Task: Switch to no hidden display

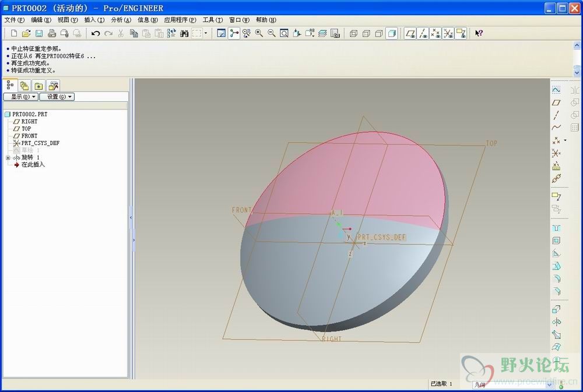Action: (379, 33)
